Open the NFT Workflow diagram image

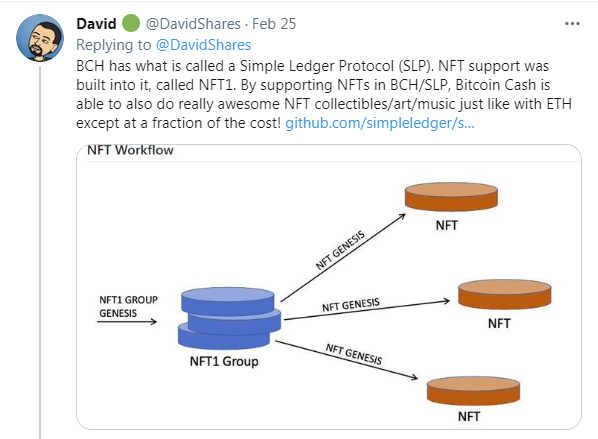(x=329, y=287)
